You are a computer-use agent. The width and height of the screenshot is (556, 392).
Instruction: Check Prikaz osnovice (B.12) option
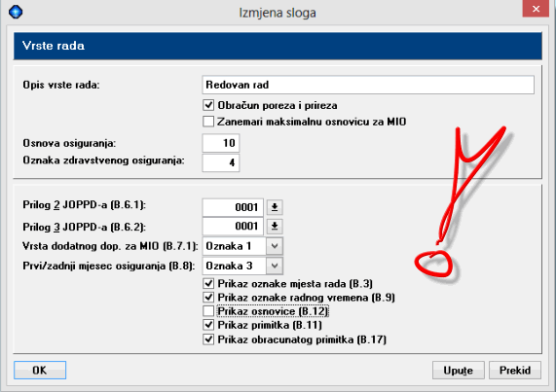click(x=208, y=311)
